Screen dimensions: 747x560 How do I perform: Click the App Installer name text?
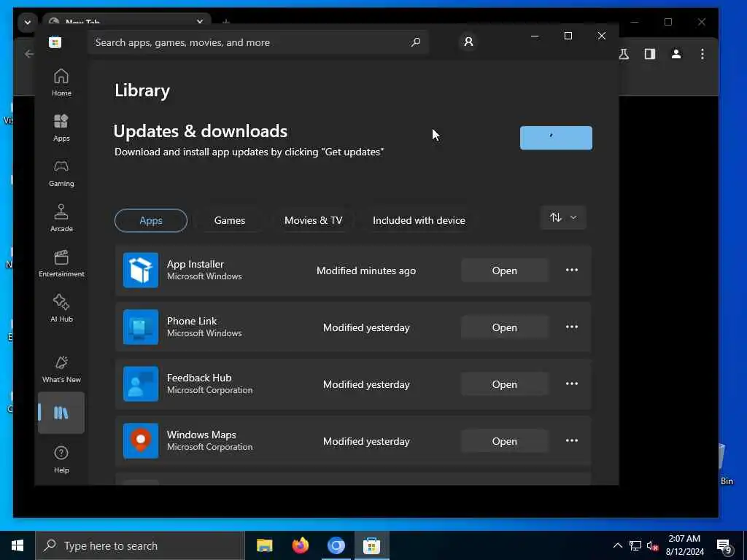(x=196, y=264)
